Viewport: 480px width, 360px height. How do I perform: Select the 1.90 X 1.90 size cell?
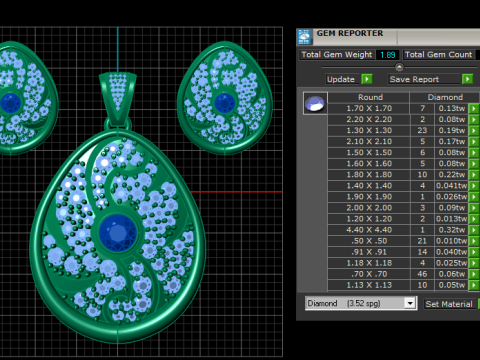click(x=369, y=197)
